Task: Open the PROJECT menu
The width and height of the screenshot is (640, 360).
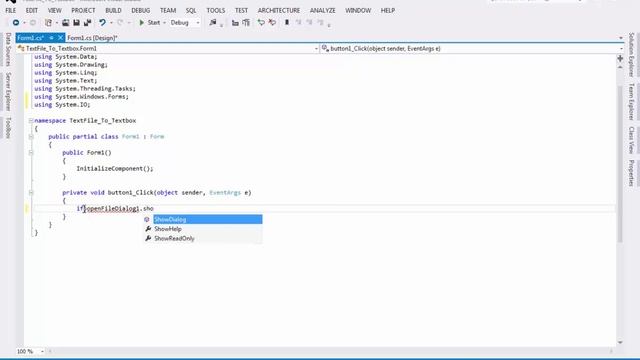Action: [83, 10]
